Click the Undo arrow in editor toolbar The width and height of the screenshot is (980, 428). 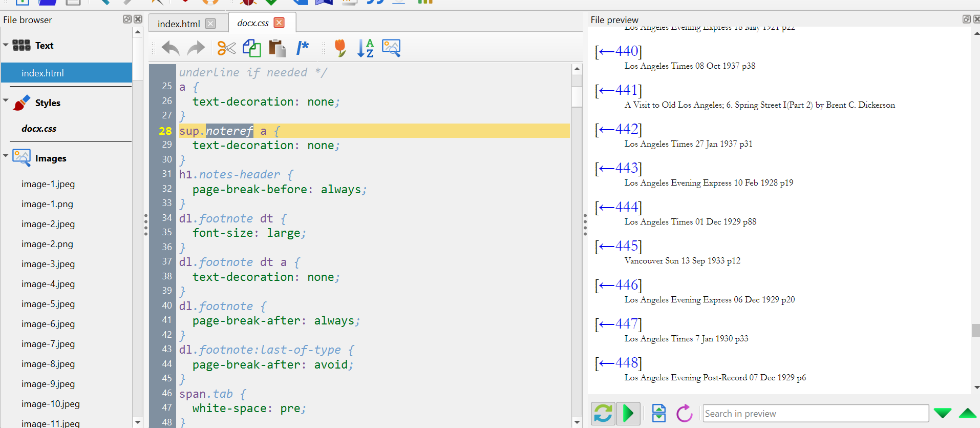(x=171, y=48)
